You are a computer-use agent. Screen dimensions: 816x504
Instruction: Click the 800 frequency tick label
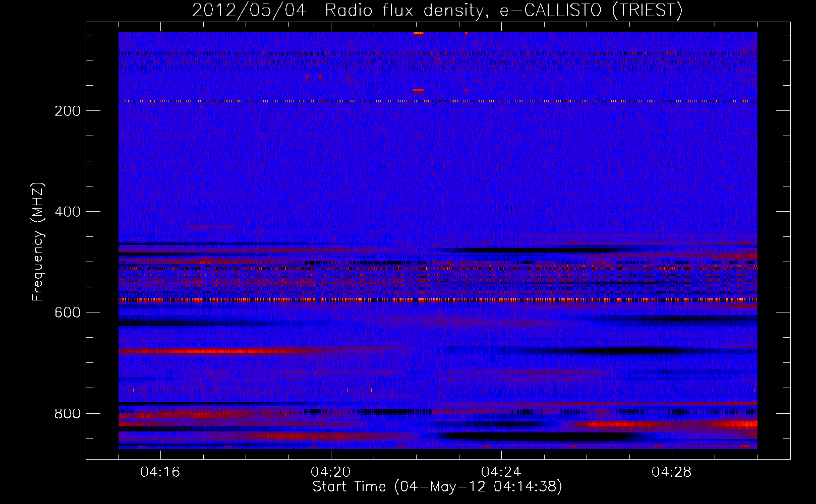click(x=68, y=414)
